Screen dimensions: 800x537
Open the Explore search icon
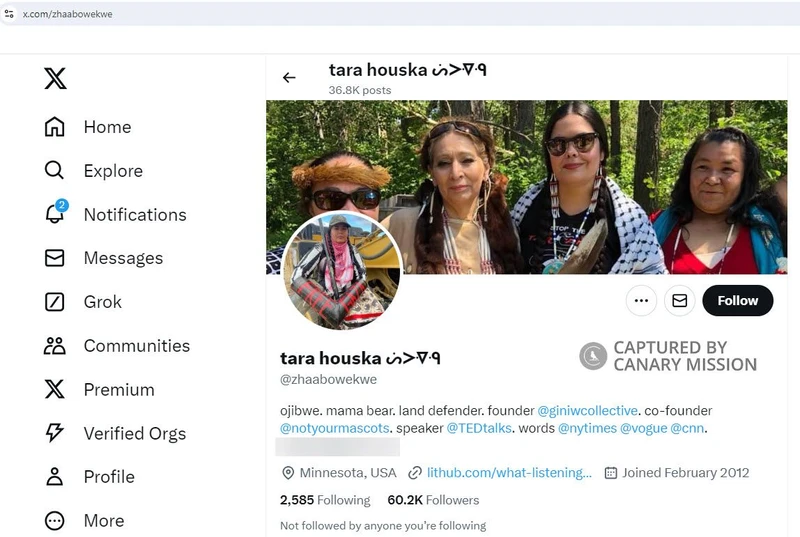(55, 171)
